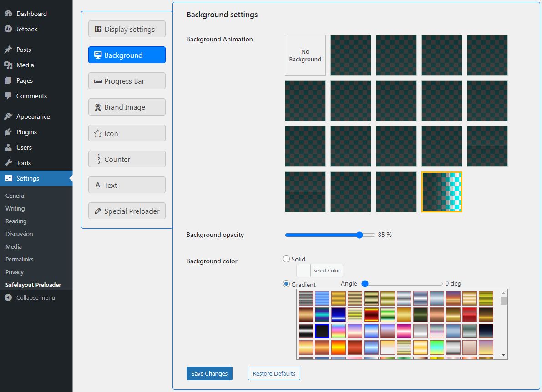This screenshot has width=542, height=392.
Task: Click the Comments speech bubble icon
Action: tap(8, 96)
